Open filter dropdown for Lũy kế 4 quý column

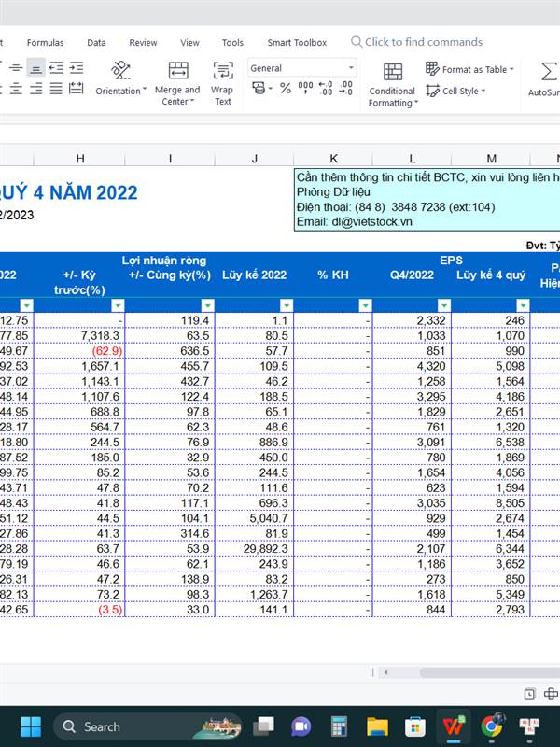pos(523,305)
